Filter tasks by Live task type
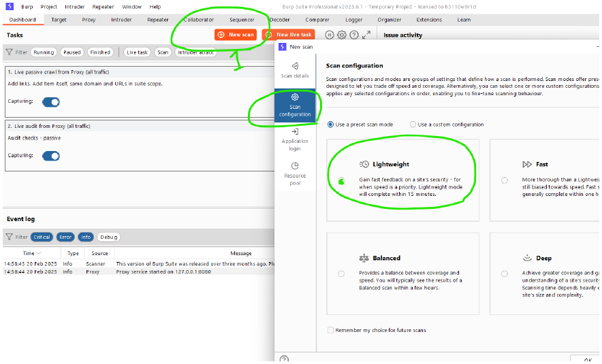Viewport: 602px width, 364px height. [137, 52]
